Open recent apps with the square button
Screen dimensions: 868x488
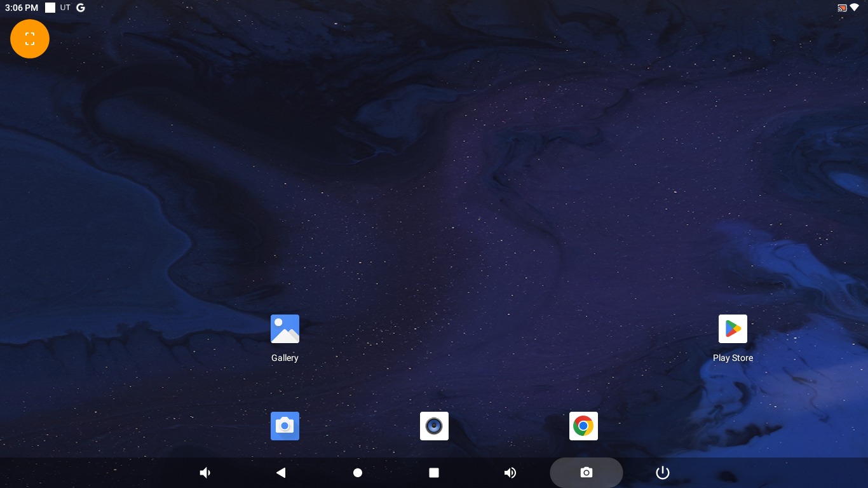click(x=434, y=473)
